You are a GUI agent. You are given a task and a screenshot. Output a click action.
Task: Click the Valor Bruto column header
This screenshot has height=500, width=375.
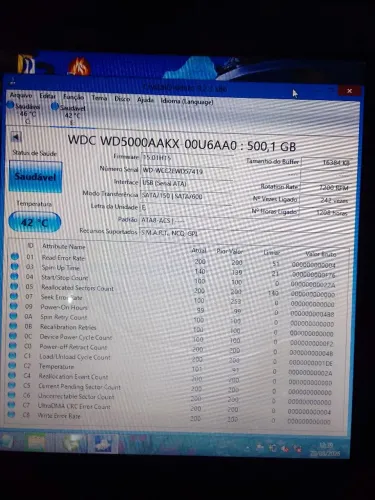(321, 254)
